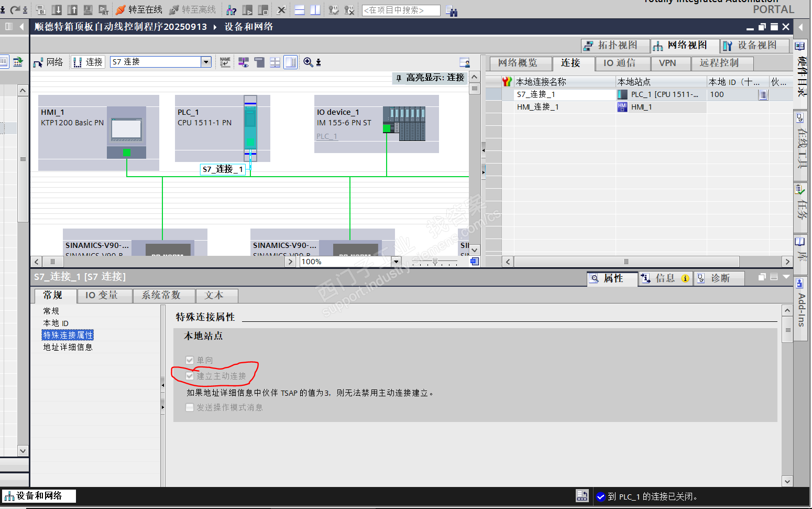Float the inspector window icon

coord(762,277)
